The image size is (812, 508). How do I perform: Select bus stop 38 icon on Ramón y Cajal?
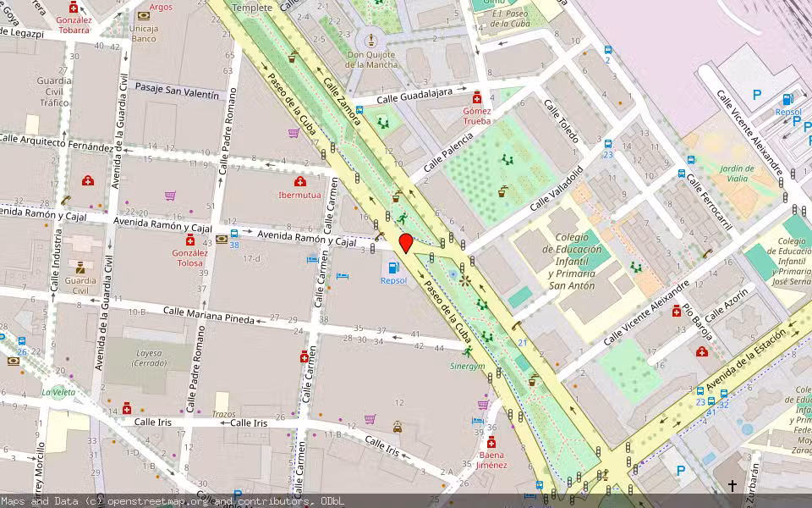pyautogui.click(x=234, y=234)
